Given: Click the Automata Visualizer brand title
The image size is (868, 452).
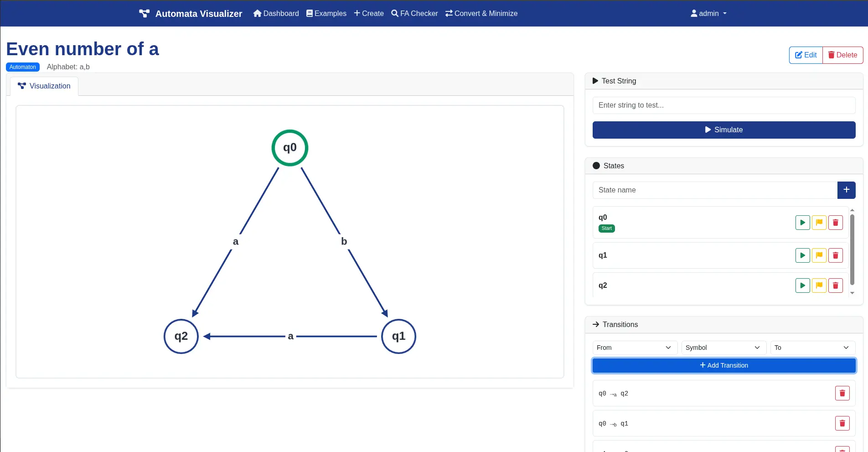Looking at the screenshot, I should [199, 14].
